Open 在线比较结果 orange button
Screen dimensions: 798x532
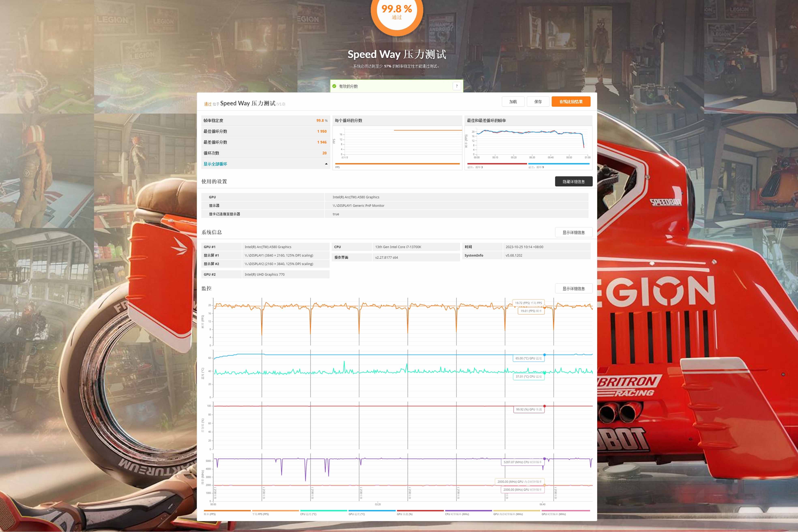point(571,101)
